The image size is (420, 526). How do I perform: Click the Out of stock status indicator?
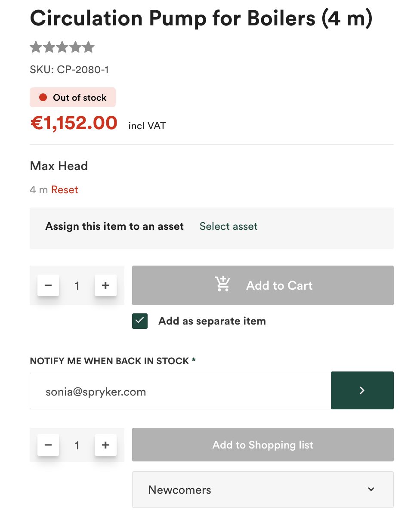click(x=72, y=97)
